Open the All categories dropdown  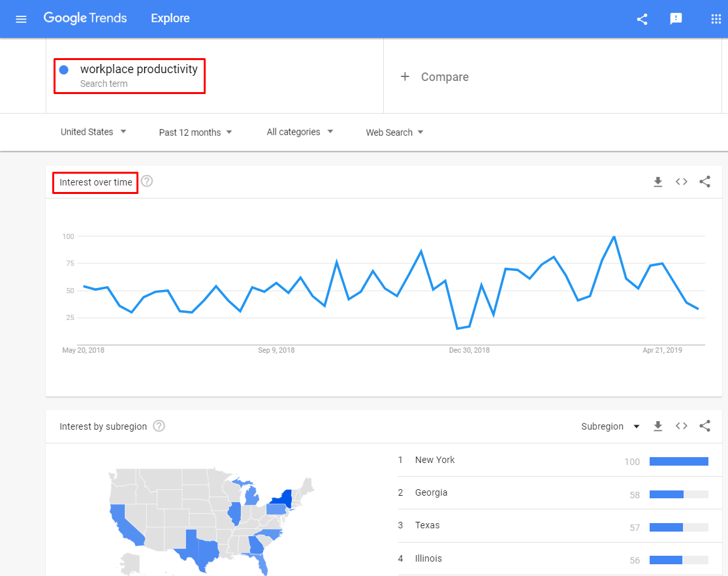(299, 132)
